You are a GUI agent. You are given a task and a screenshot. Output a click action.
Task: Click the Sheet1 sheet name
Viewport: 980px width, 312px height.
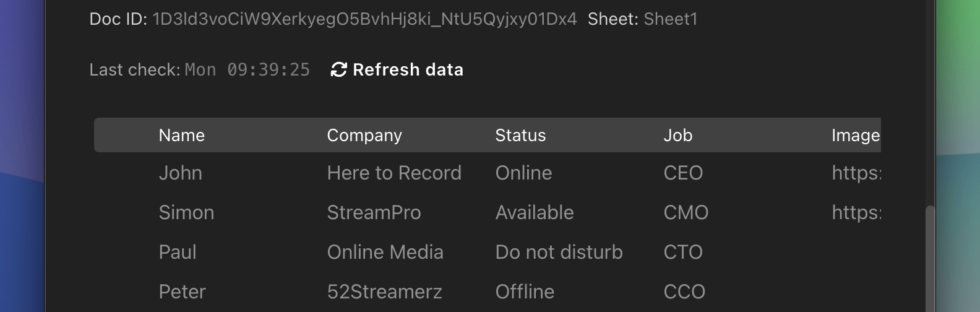pyautogui.click(x=670, y=19)
